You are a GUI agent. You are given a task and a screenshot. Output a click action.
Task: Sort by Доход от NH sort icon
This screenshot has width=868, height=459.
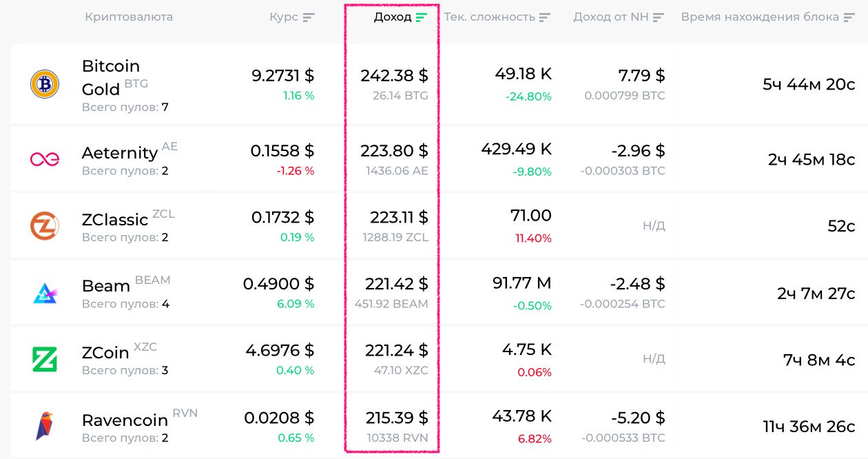coord(659,17)
